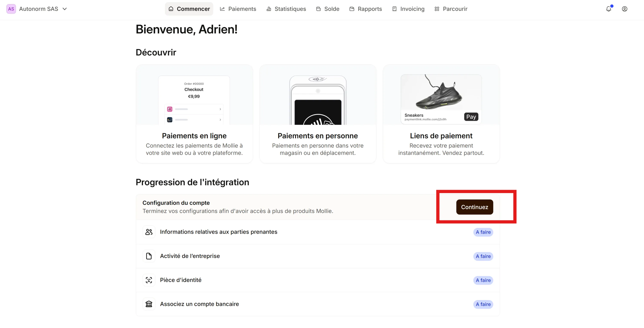The image size is (644, 328).
Task: Click the business activity document icon
Action: pos(149,256)
